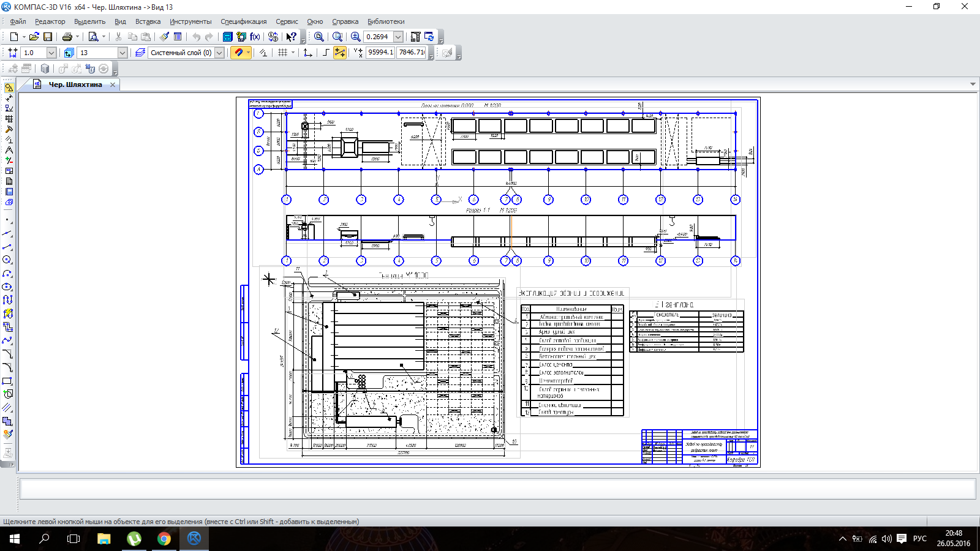The width and height of the screenshot is (980, 551).
Task: Open the view states icon beside 13
Action: (x=69, y=53)
